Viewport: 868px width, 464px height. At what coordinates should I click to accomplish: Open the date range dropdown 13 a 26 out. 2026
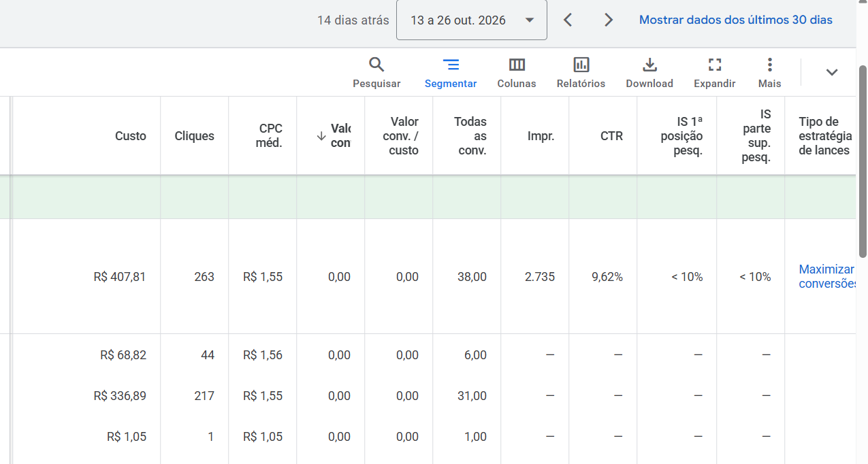pyautogui.click(x=472, y=20)
